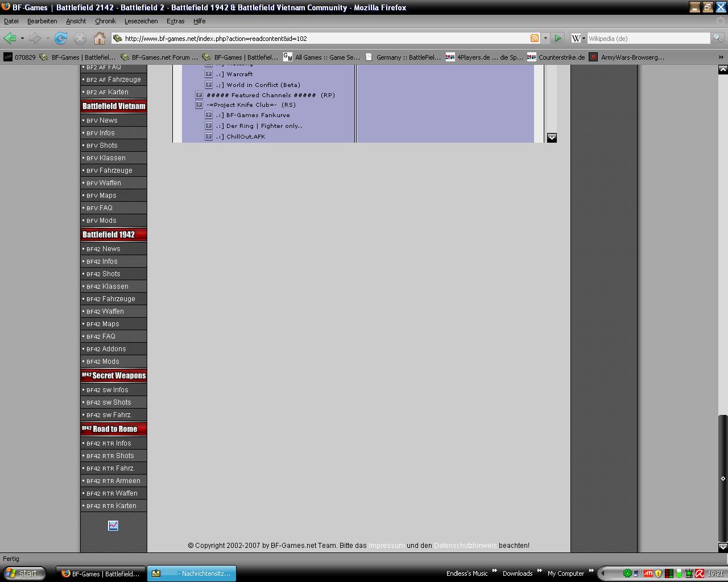Viewport: 728px width, 582px height.
Task: Open the statistics chart icon in sidebar bottom
Action: [113, 526]
